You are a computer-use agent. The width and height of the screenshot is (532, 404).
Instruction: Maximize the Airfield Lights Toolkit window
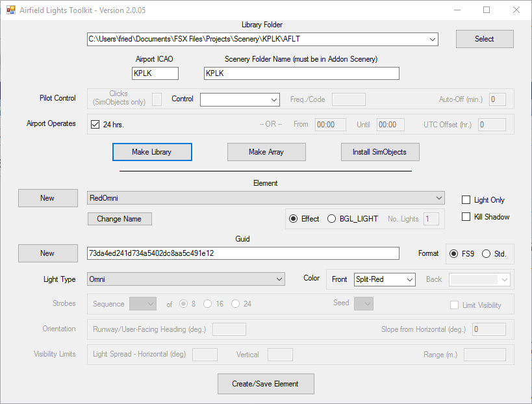pyautogui.click(x=486, y=10)
